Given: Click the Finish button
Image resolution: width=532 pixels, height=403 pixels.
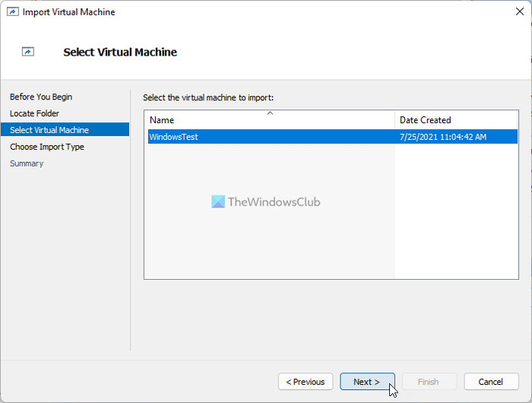Looking at the screenshot, I should coord(429,382).
